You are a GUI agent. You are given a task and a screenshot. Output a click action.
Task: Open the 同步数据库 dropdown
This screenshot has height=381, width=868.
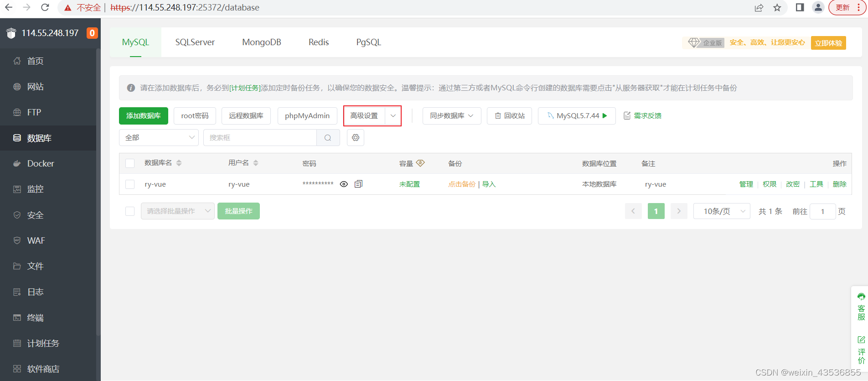click(x=452, y=116)
